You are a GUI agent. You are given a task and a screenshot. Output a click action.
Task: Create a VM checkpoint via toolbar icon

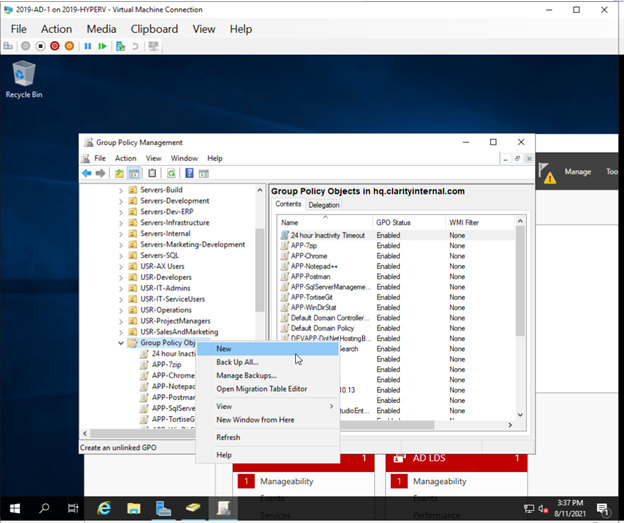click(x=120, y=46)
